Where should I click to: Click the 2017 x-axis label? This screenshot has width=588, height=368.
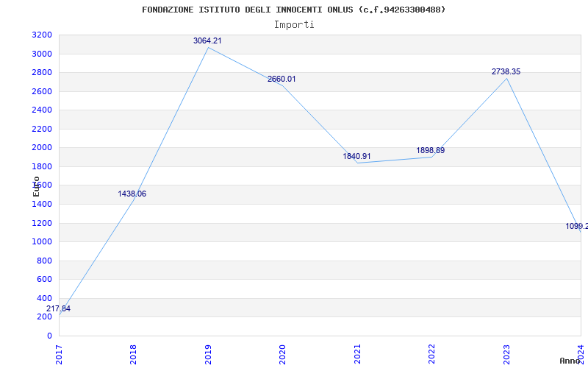[x=59, y=354]
